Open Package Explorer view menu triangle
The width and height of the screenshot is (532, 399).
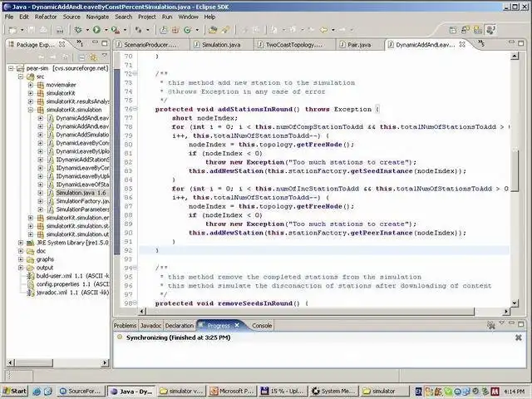tap(105, 56)
